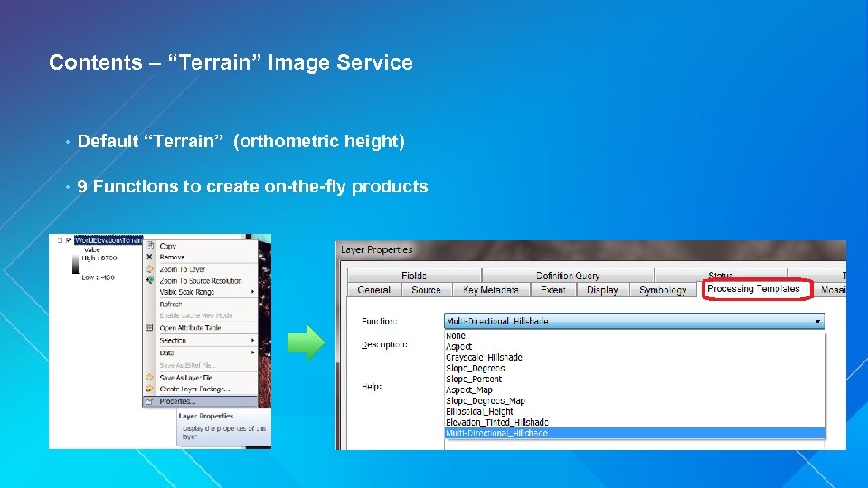Switch to the Source tab
This screenshot has height=488, width=868.
(426, 290)
